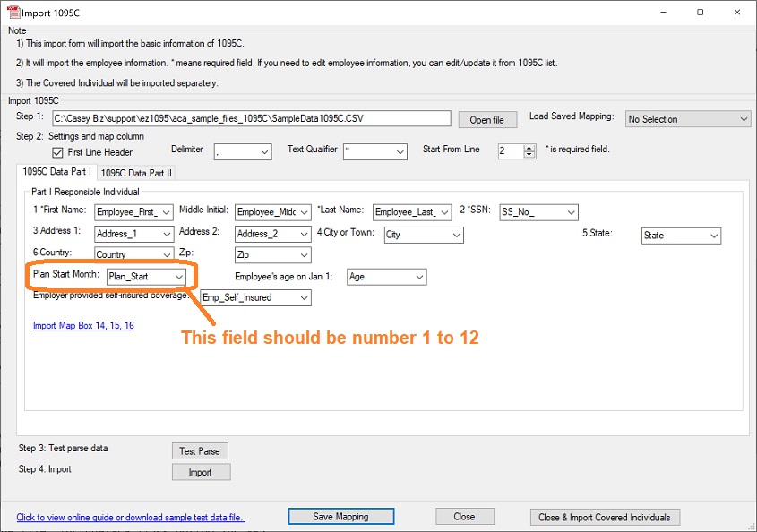
Task: Click the Save Mapping button
Action: [x=340, y=517]
